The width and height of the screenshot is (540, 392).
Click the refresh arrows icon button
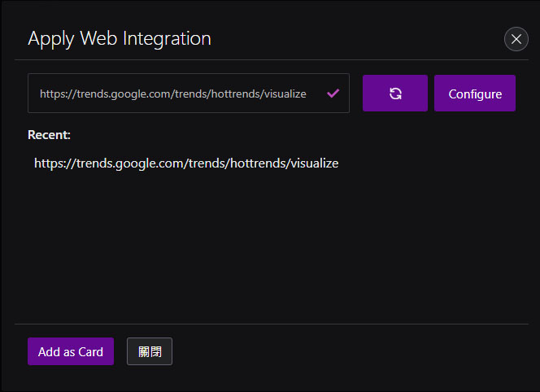(x=395, y=94)
